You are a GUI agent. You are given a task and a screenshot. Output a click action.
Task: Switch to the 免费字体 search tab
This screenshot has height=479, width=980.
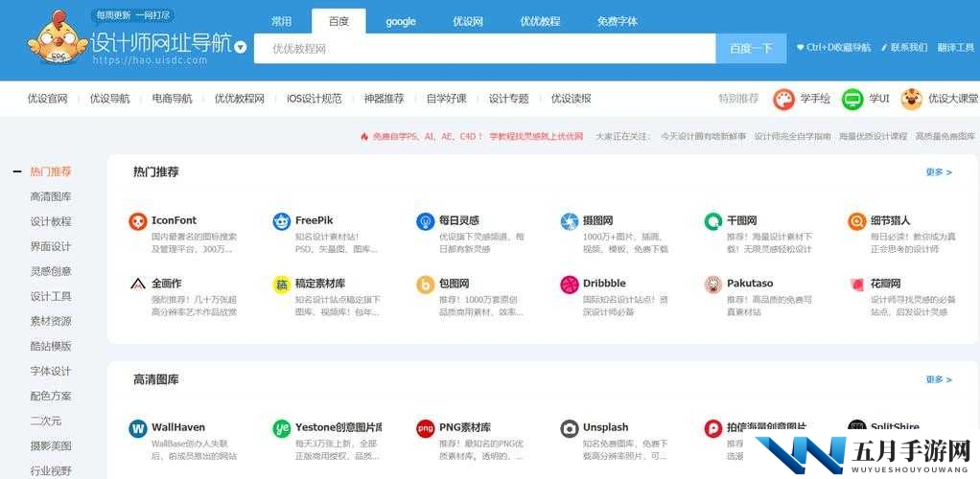618,21
